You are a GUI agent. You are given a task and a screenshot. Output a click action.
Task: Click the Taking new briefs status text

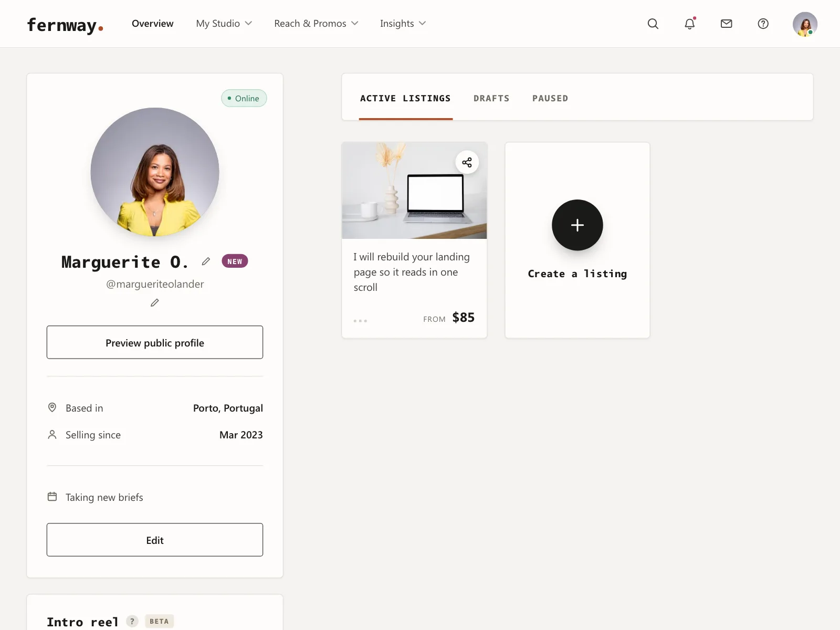point(104,497)
